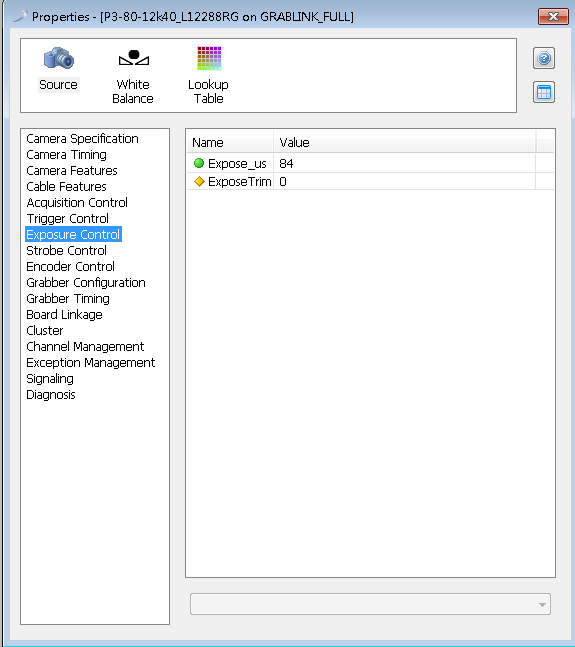Open the White Balance icon
Image resolution: width=575 pixels, height=647 pixels.
tap(133, 58)
